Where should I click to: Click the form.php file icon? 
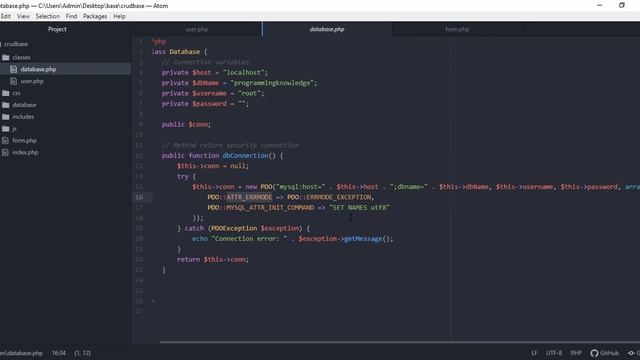[x=5, y=141]
